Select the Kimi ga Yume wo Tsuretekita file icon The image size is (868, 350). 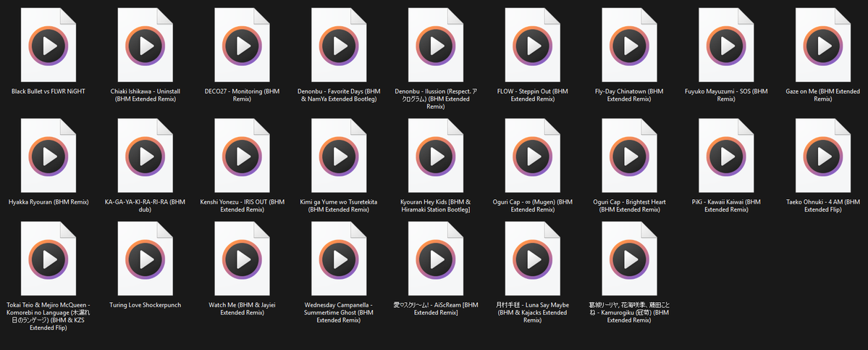click(x=339, y=156)
